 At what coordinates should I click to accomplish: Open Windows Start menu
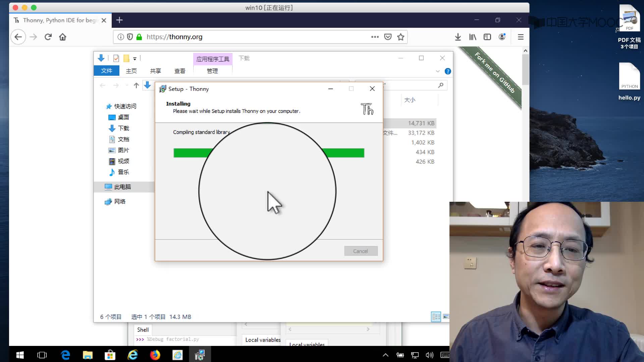click(x=20, y=355)
